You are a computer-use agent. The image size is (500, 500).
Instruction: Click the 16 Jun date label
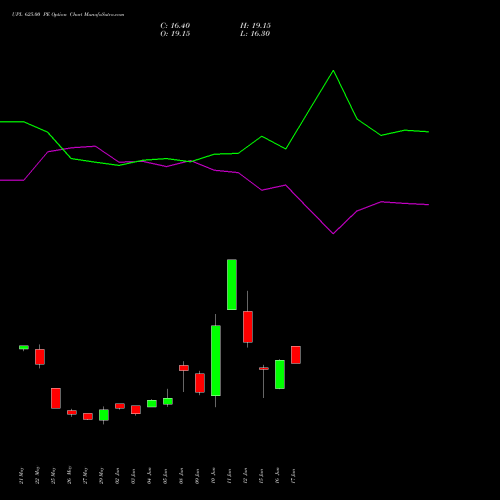click(278, 476)
